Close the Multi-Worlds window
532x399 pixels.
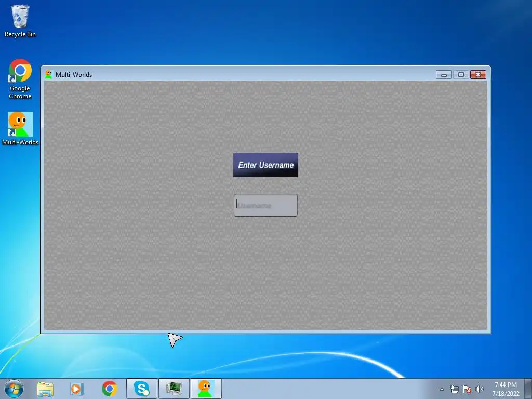478,75
